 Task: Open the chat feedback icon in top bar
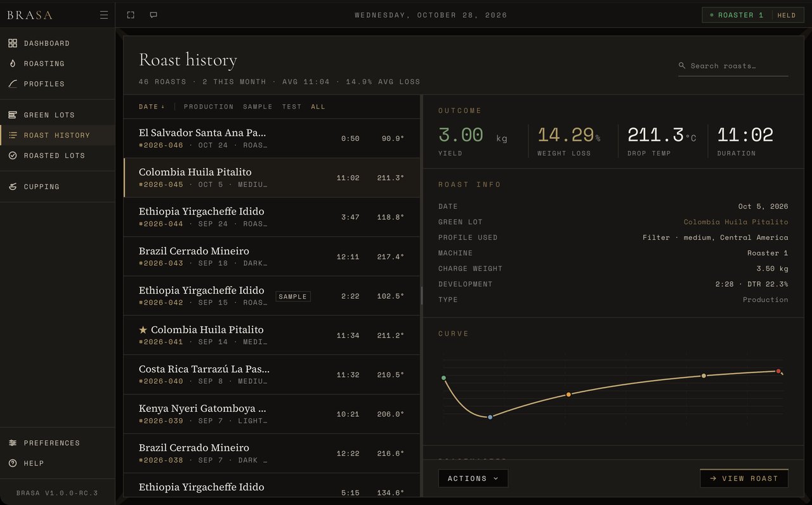coord(154,15)
